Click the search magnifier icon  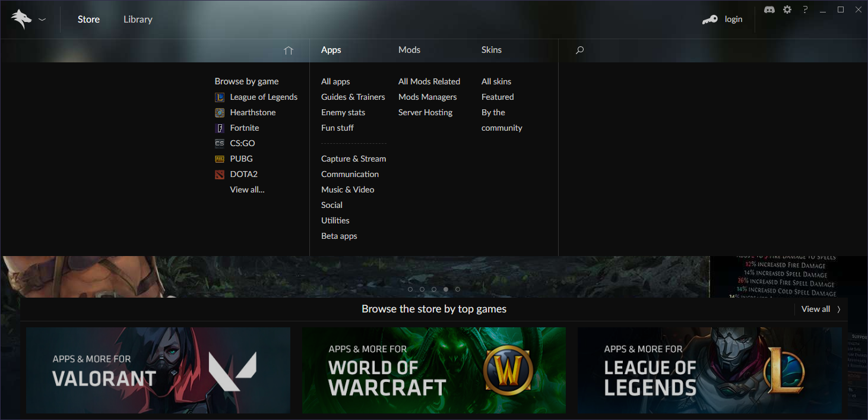coord(580,50)
